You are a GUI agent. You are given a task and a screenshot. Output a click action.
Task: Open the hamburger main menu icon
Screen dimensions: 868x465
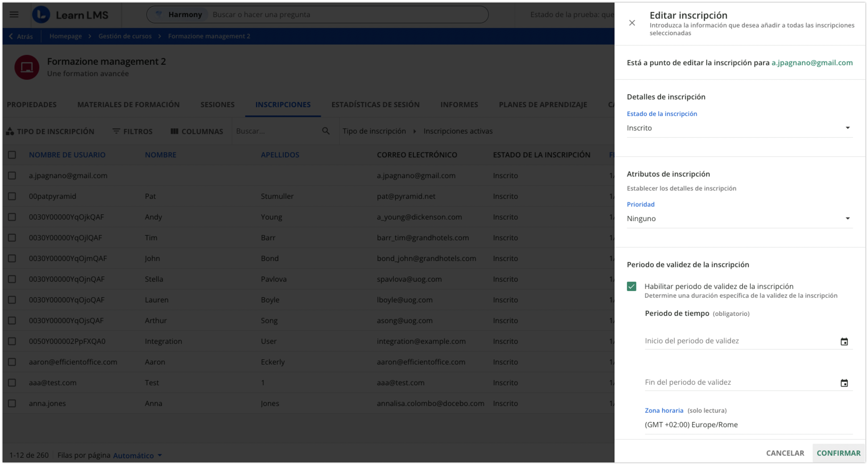click(x=14, y=14)
